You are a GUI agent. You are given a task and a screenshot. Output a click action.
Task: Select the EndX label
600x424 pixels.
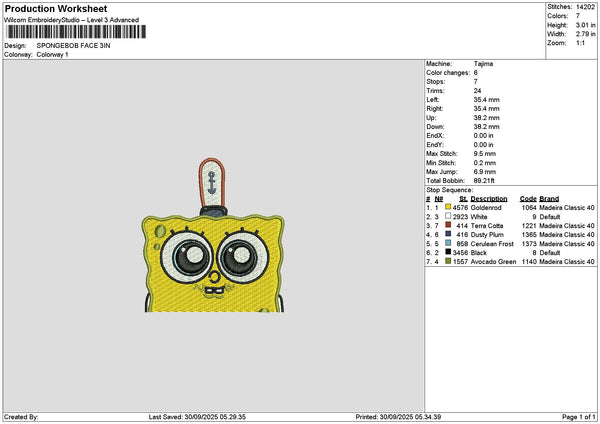tap(435, 136)
